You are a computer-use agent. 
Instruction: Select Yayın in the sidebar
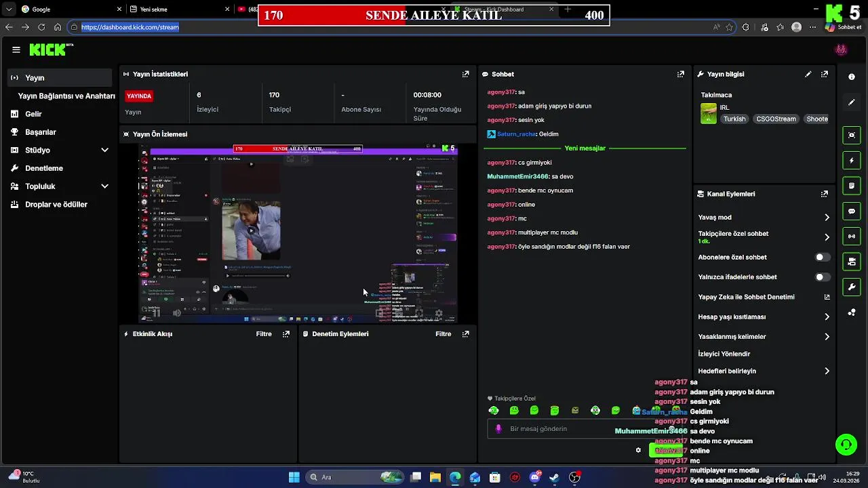[60, 78]
